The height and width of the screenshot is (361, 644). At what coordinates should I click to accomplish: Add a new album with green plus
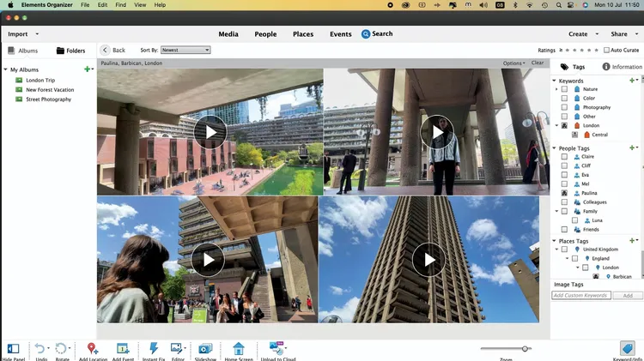point(87,69)
